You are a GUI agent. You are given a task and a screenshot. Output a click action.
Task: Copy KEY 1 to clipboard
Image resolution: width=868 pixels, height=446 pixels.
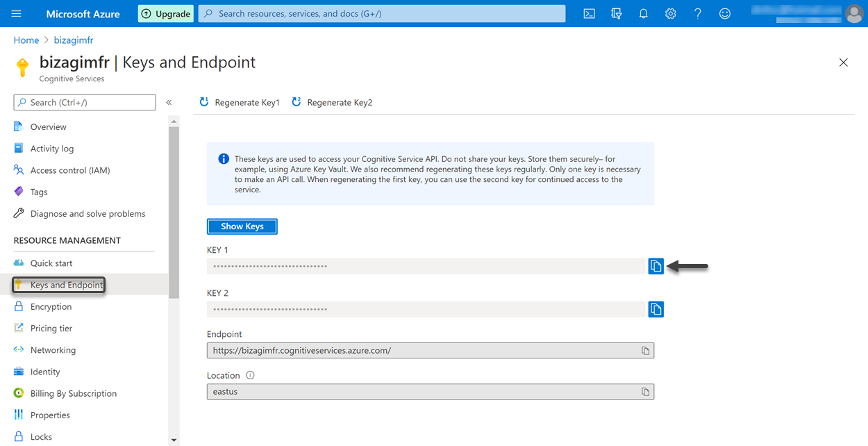pyautogui.click(x=656, y=266)
